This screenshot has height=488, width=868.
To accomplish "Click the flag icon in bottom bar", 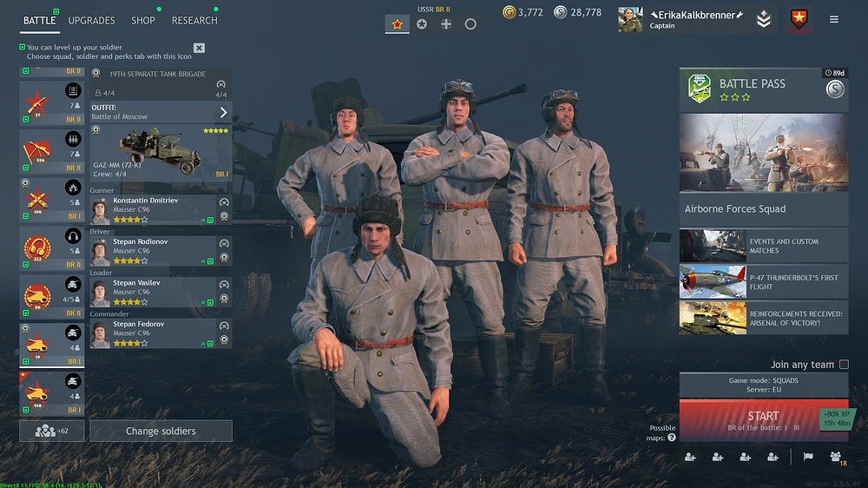I will click(808, 457).
